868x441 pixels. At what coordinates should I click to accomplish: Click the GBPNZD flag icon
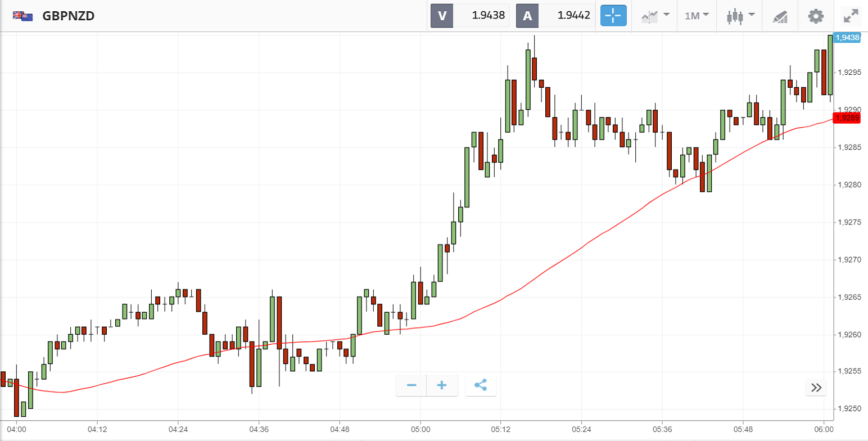(22, 16)
